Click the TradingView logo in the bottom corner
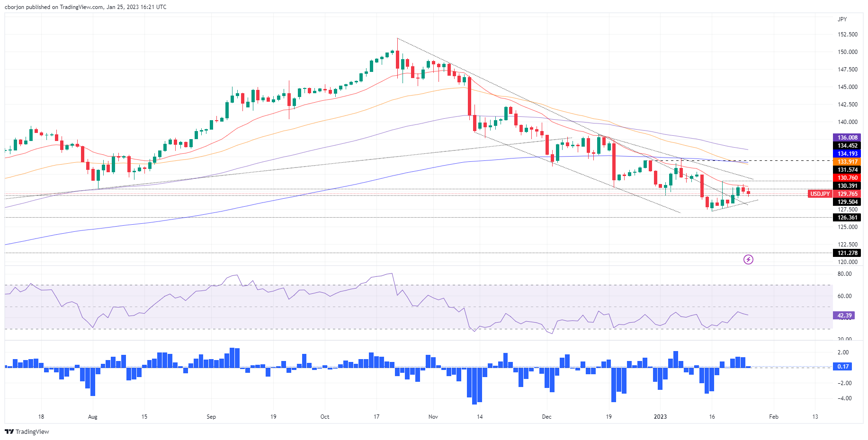 click(x=27, y=431)
